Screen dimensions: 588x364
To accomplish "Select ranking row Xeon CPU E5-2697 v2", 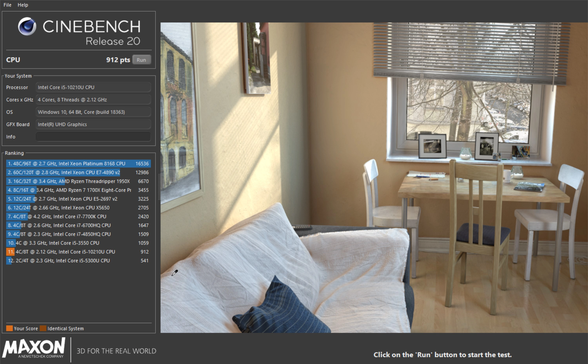I will pos(78,199).
